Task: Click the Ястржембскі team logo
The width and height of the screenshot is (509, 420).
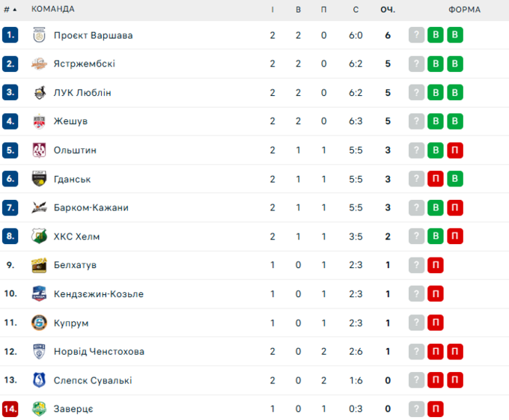Action: pyautogui.click(x=40, y=64)
